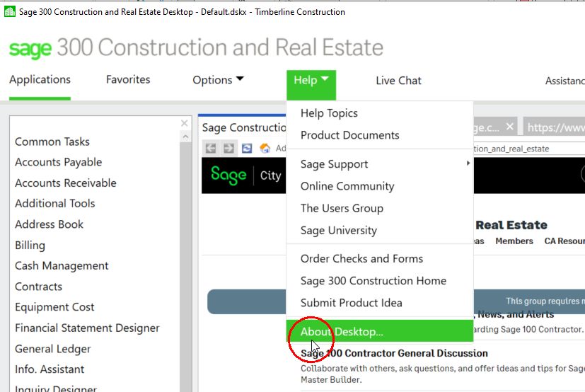Screen dimensions: 585x392
Task: Click the browser refresh icon
Action: coord(247,148)
